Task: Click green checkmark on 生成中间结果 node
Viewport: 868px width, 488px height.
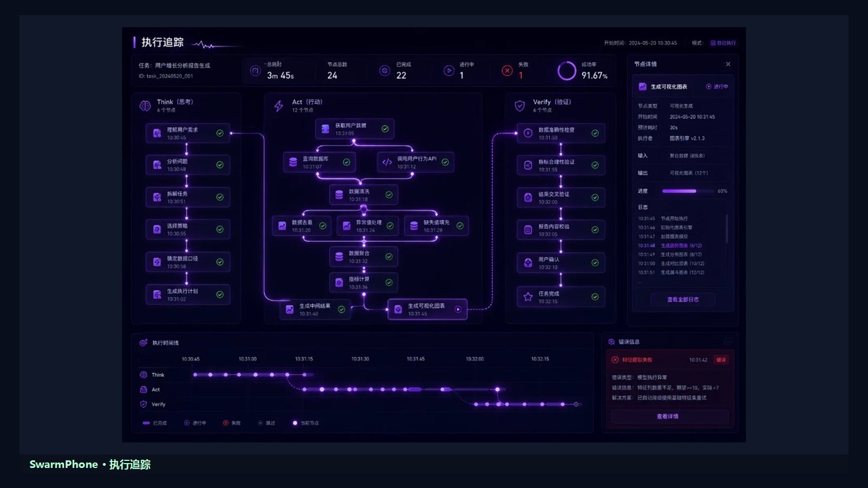Action: point(342,310)
